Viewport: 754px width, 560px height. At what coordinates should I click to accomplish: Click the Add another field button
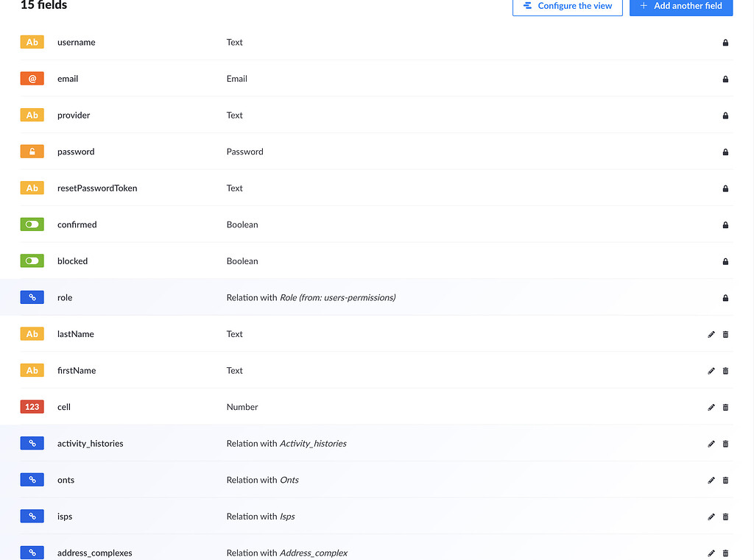pos(680,7)
